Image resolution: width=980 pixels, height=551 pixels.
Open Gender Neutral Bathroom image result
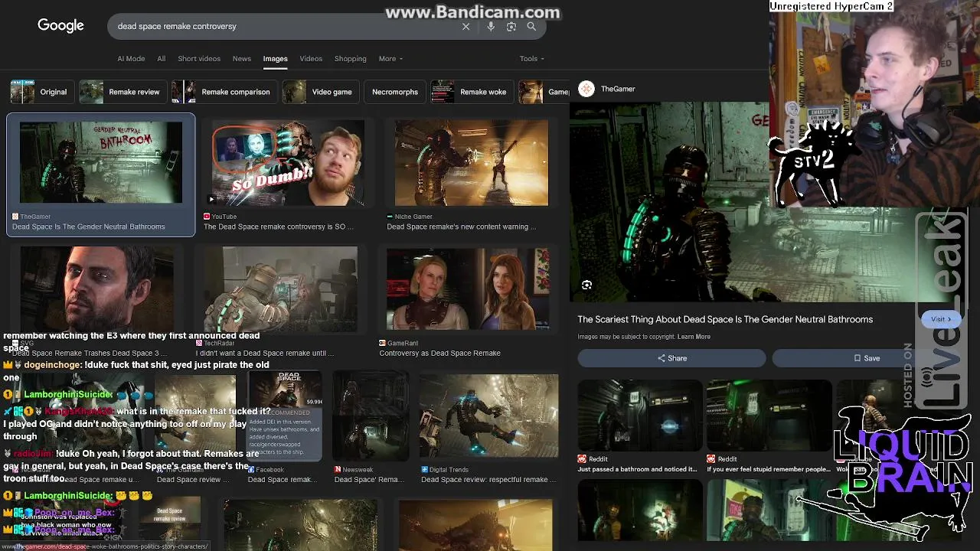(101, 163)
